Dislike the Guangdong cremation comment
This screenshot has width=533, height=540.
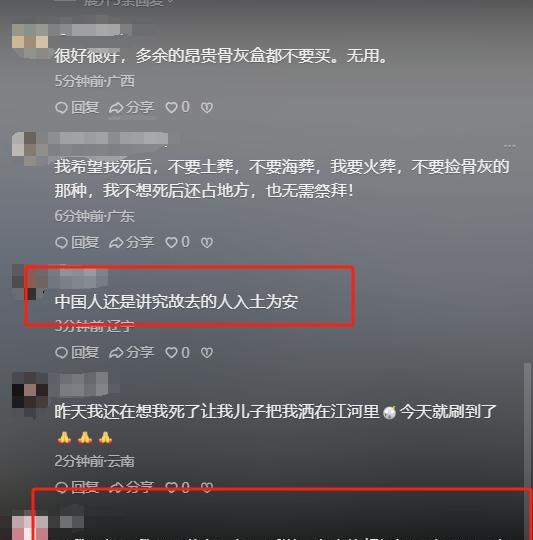pyautogui.click(x=207, y=242)
